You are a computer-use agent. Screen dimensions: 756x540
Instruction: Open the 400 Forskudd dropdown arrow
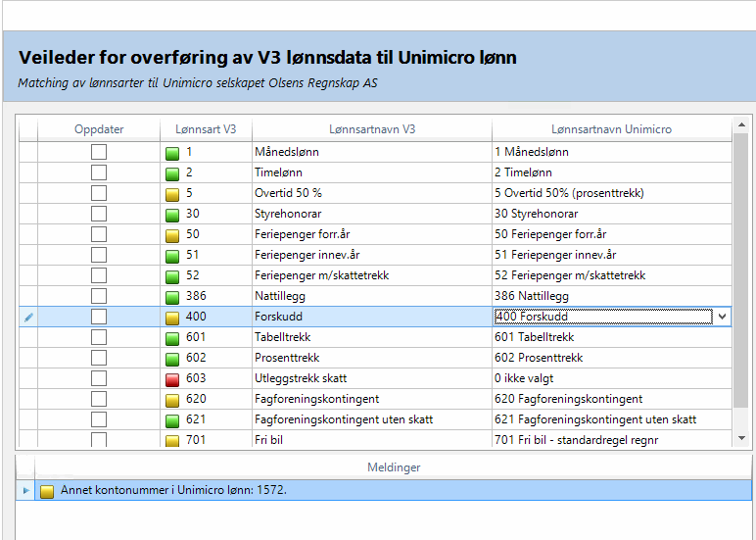723,317
